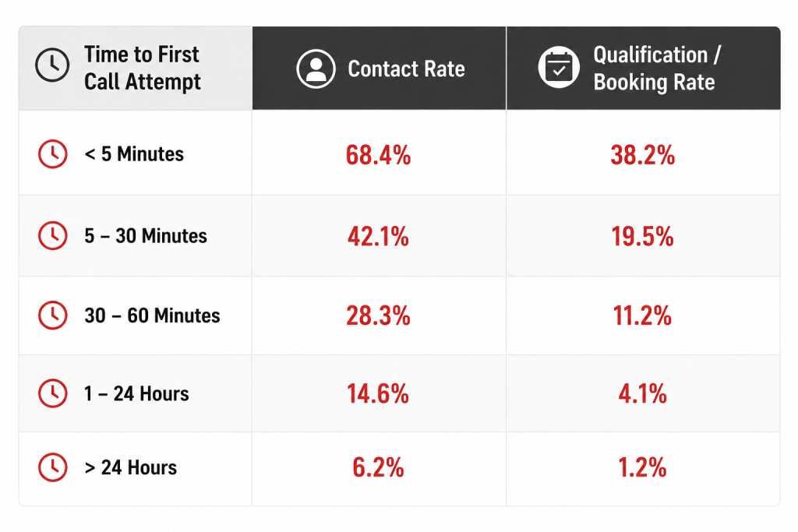Click the red clock beside 5 – 30 Minutes

(52, 235)
